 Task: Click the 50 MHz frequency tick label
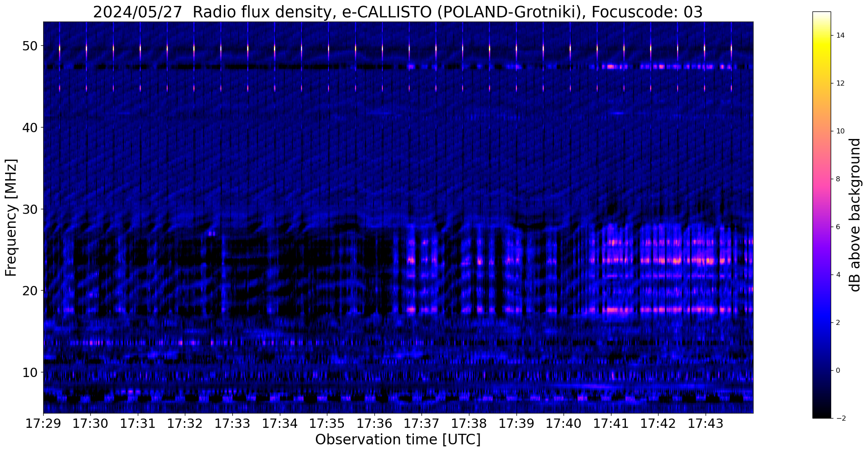(x=30, y=46)
